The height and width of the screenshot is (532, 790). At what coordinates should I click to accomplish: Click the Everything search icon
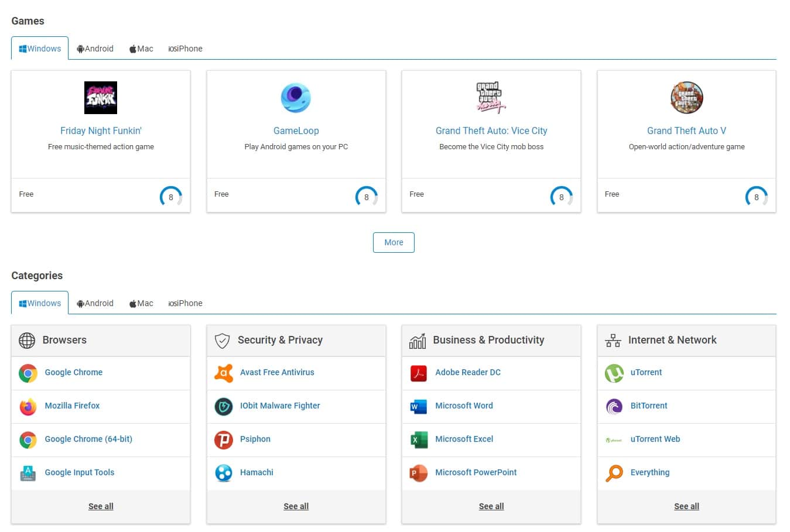614,473
